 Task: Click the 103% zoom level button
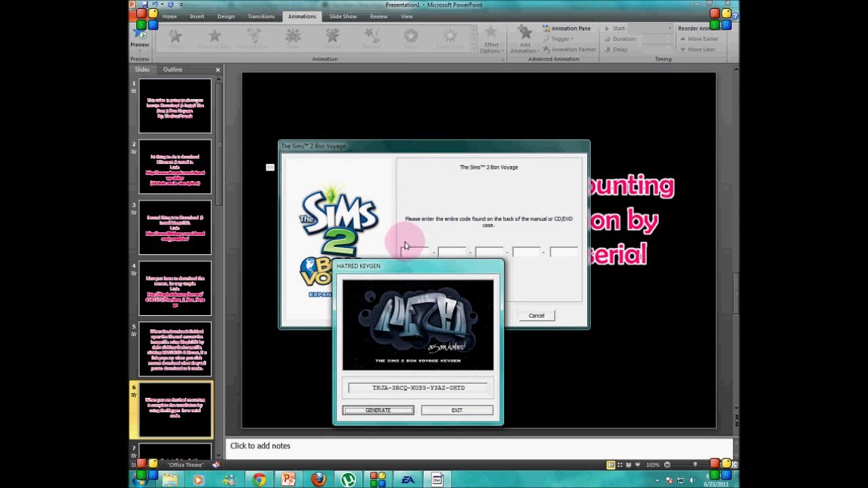tap(652, 465)
